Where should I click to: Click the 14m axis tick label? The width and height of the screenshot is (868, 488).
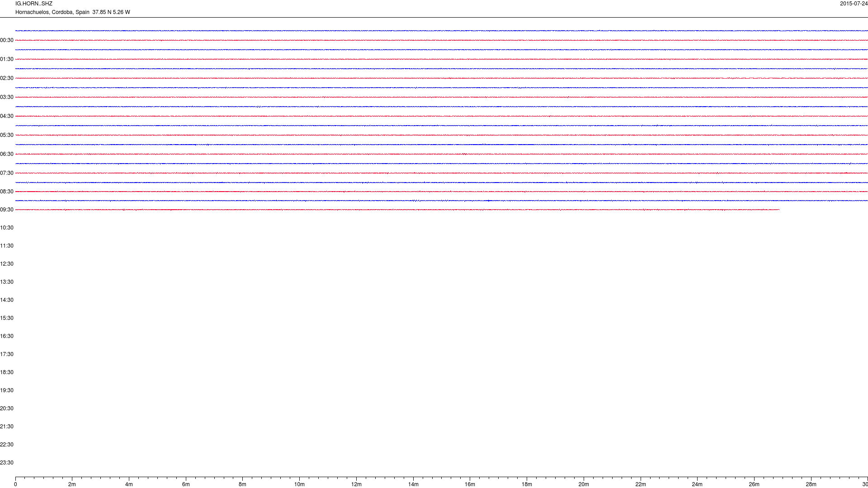[413, 484]
